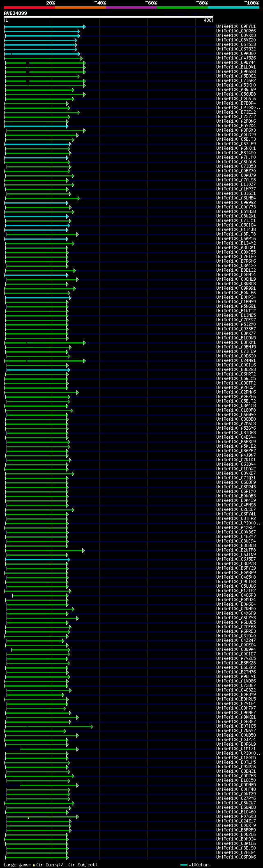Pick the UniRef100_Q2RHA6 hit
Viewport: 263px width, 868px height.
(x=236, y=392)
